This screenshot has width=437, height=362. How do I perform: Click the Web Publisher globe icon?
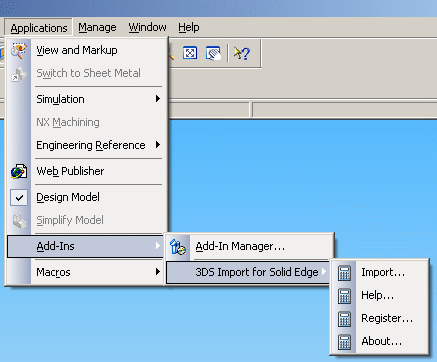[x=19, y=172]
